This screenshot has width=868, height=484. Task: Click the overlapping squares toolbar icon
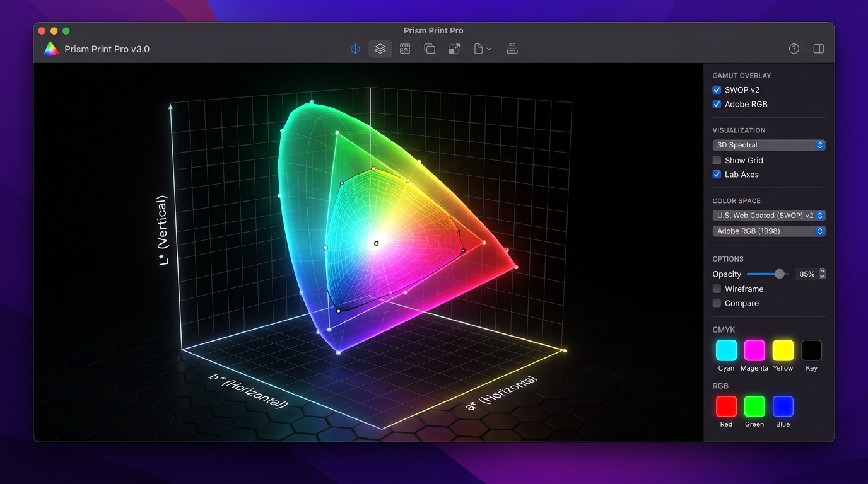[430, 49]
